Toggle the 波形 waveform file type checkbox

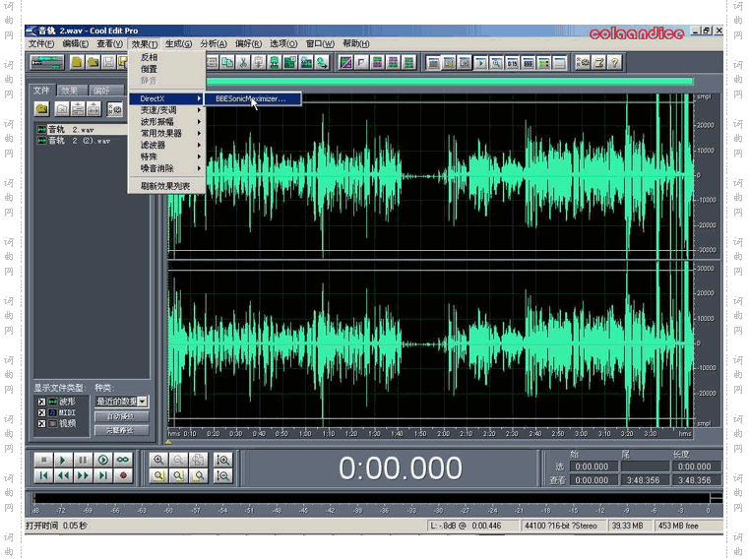(x=41, y=402)
